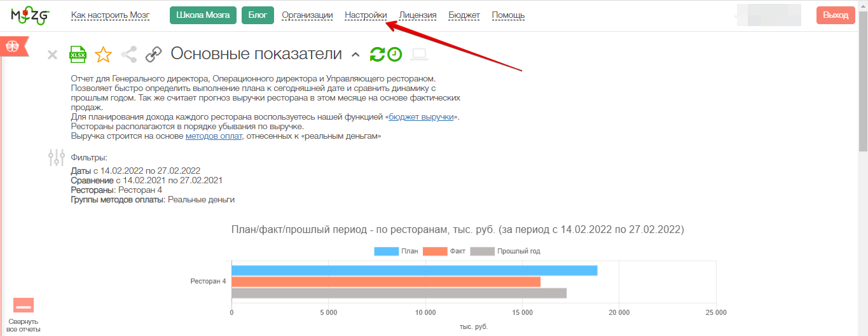Collapse all reports with the red minus button

(x=24, y=305)
